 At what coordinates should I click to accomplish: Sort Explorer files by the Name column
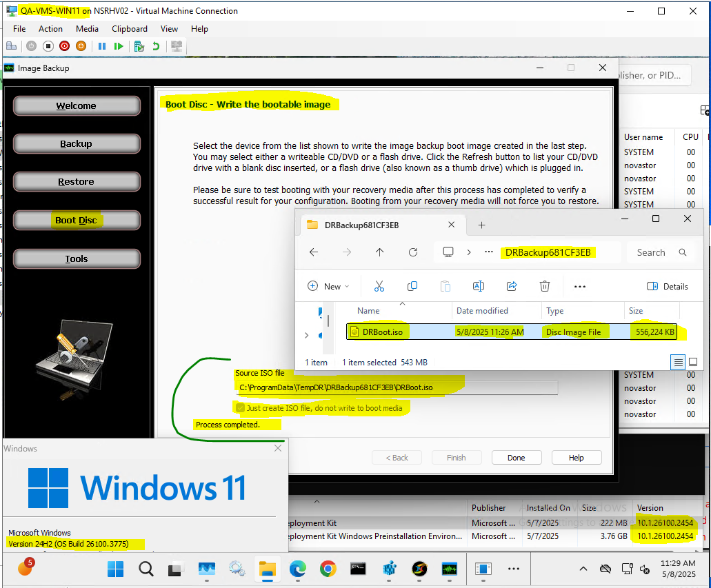pos(368,311)
